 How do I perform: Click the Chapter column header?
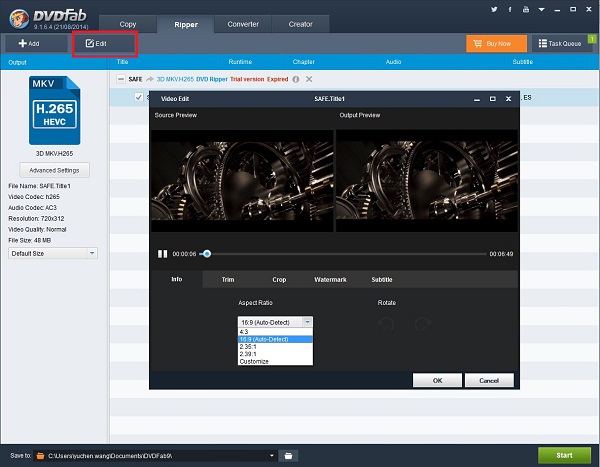(303, 62)
